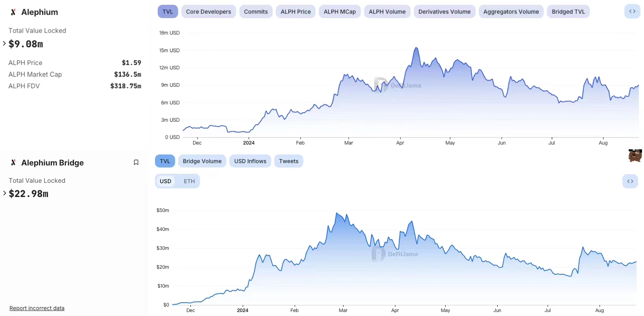Select USD denomination for bridge chart

tap(166, 181)
